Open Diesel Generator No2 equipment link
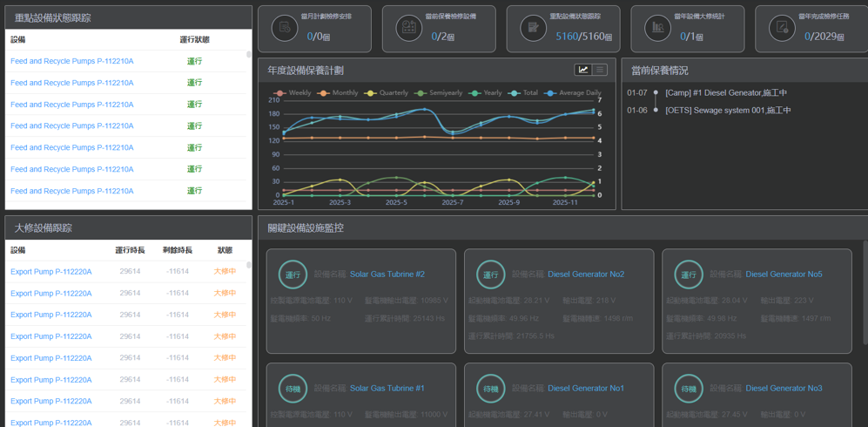The width and height of the screenshot is (868, 427). (586, 274)
